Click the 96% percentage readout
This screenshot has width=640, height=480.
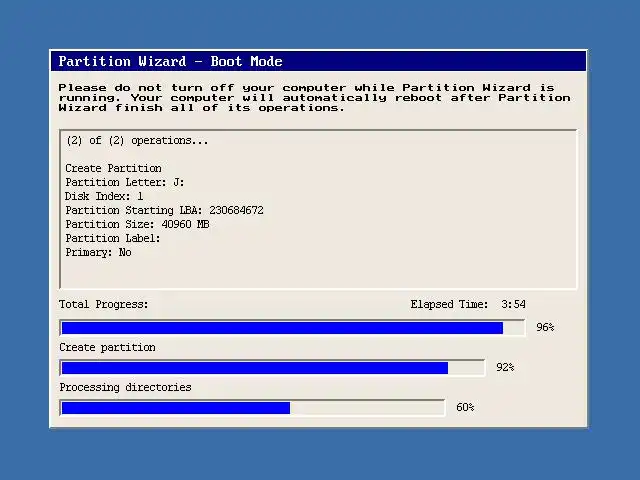(545, 327)
